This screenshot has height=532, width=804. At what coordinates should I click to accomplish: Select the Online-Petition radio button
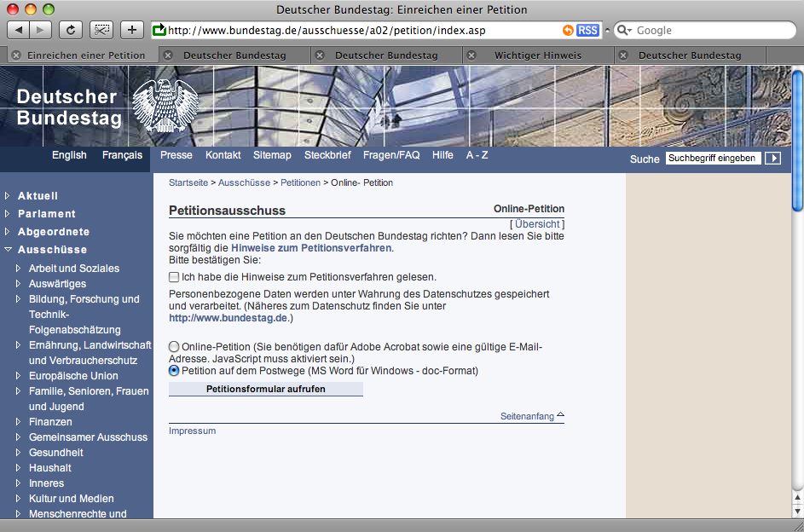(174, 347)
